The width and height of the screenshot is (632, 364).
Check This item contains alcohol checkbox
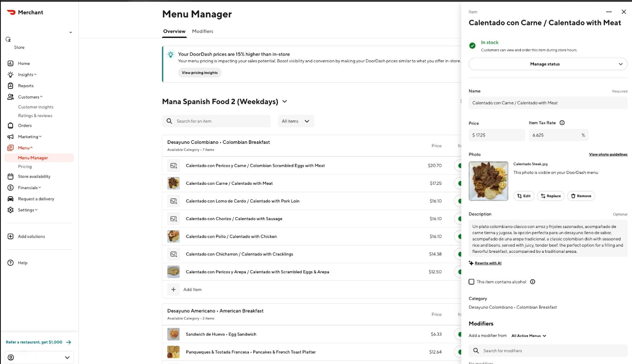tap(471, 282)
